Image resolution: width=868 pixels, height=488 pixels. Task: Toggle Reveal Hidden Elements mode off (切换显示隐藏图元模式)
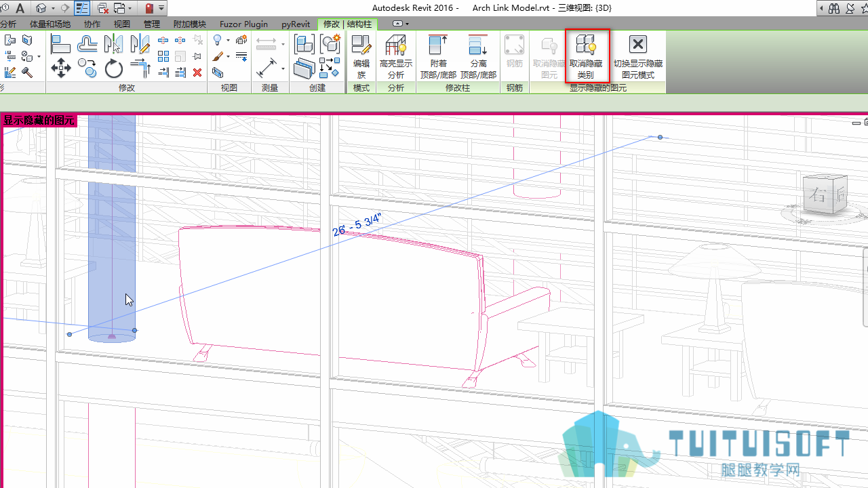point(637,57)
